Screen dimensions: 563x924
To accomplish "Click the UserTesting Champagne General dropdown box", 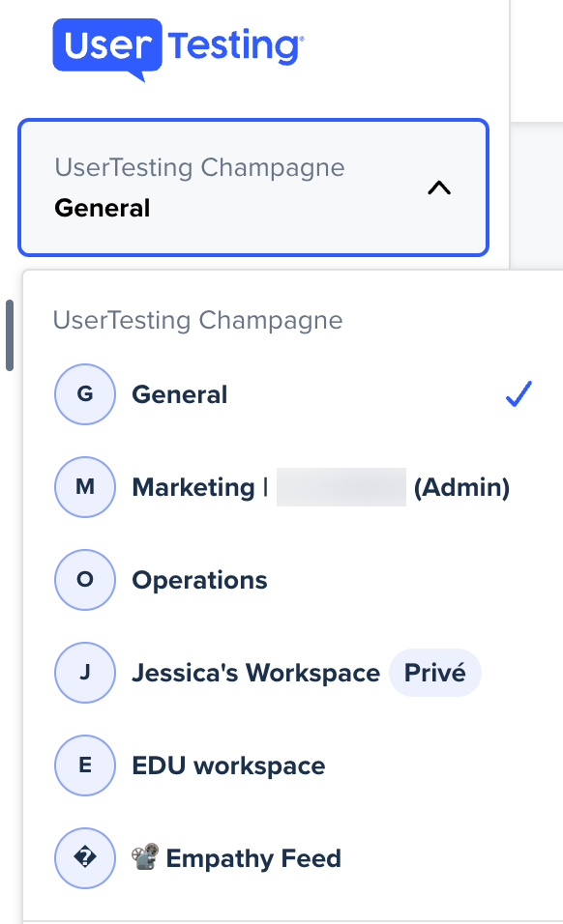I will [x=253, y=188].
